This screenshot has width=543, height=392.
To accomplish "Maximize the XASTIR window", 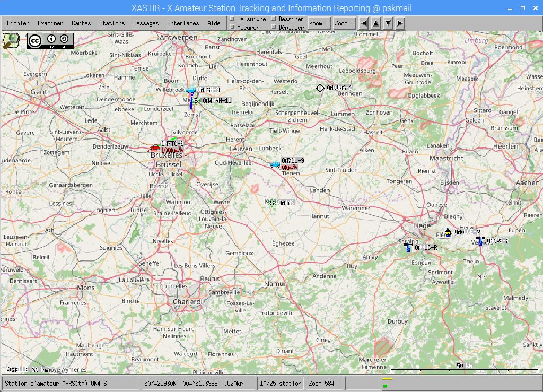I will point(523,8).
